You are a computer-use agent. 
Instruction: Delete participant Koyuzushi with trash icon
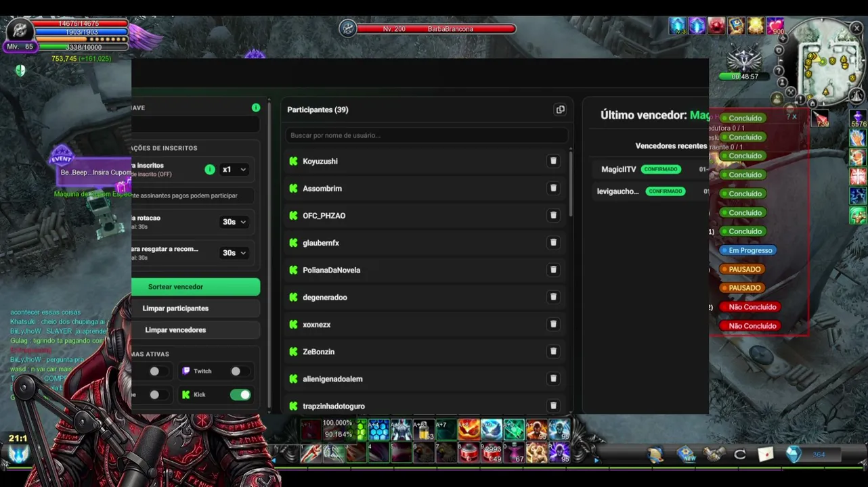tap(553, 161)
